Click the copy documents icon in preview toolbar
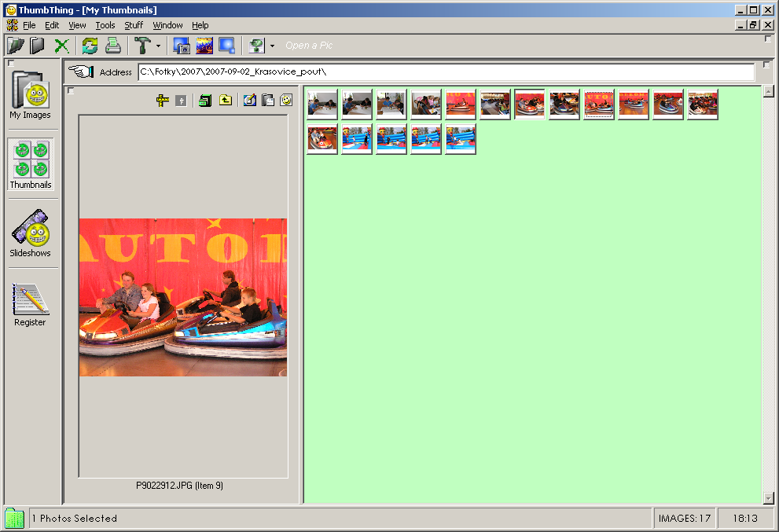This screenshot has width=779, height=532. tap(268, 101)
